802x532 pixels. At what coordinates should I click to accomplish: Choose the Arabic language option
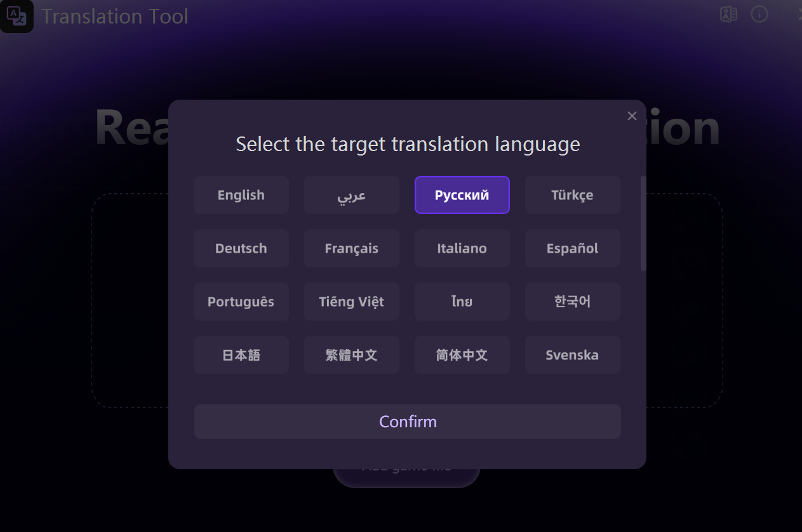pos(352,195)
